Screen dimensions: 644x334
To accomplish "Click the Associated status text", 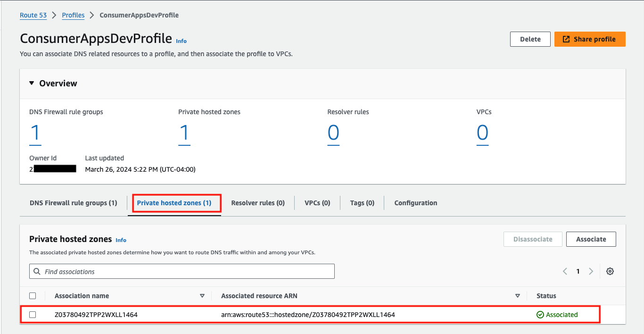I will tap(561, 315).
